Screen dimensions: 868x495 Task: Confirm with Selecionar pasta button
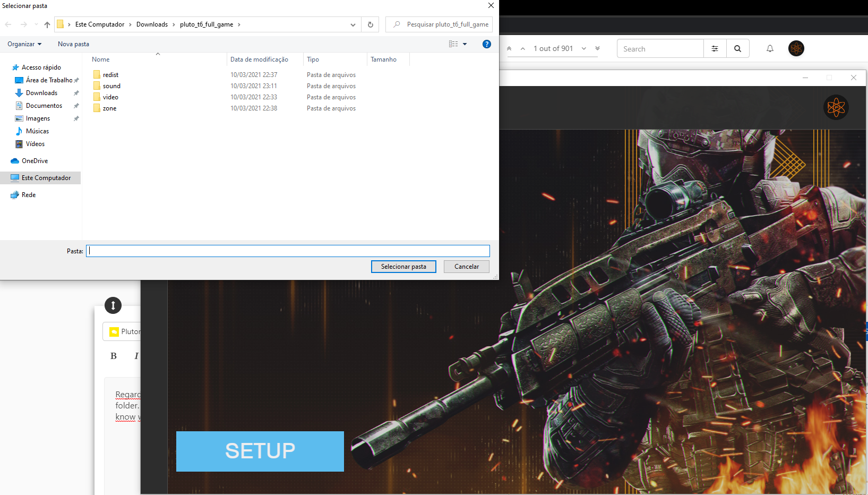[x=403, y=267]
